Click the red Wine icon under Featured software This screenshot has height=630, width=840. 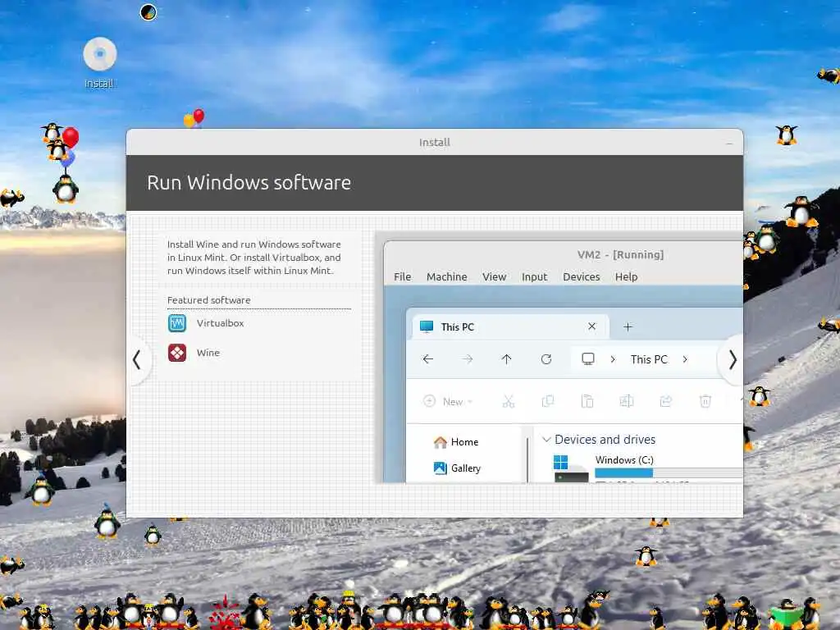[177, 353]
